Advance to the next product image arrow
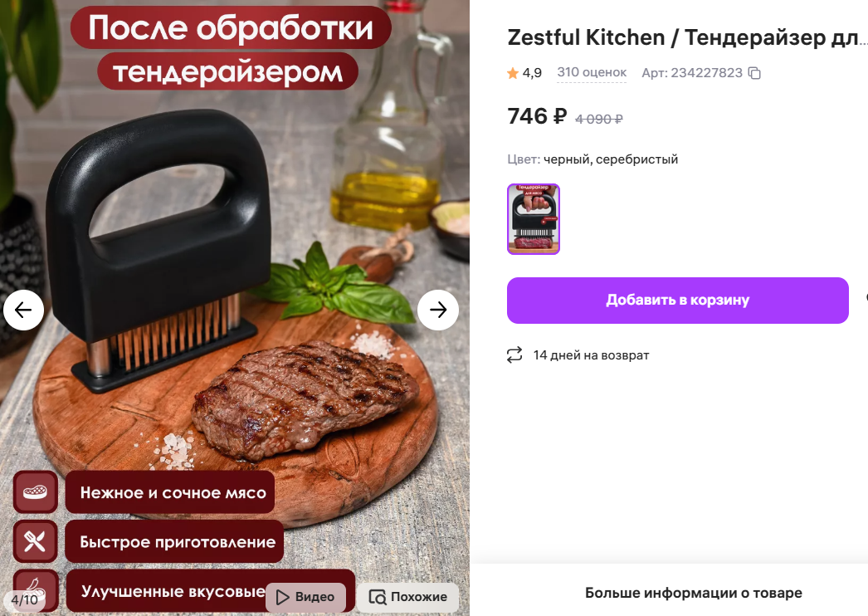868x616 pixels. point(438,310)
